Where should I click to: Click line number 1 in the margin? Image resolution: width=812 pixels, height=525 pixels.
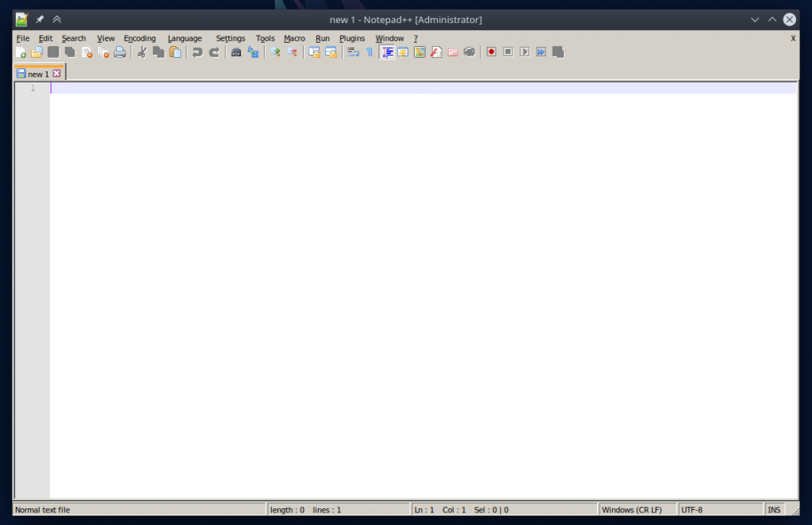tap(33, 88)
